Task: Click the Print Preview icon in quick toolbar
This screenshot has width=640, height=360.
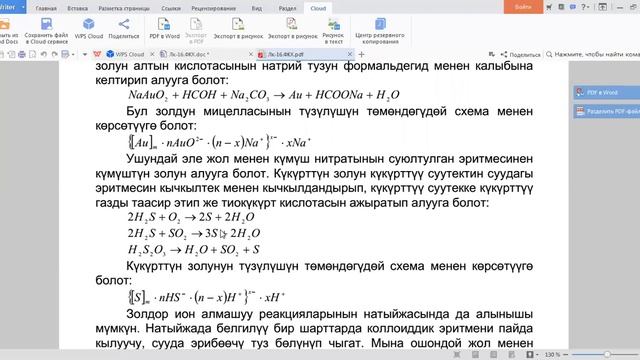Action: (x=32, y=54)
